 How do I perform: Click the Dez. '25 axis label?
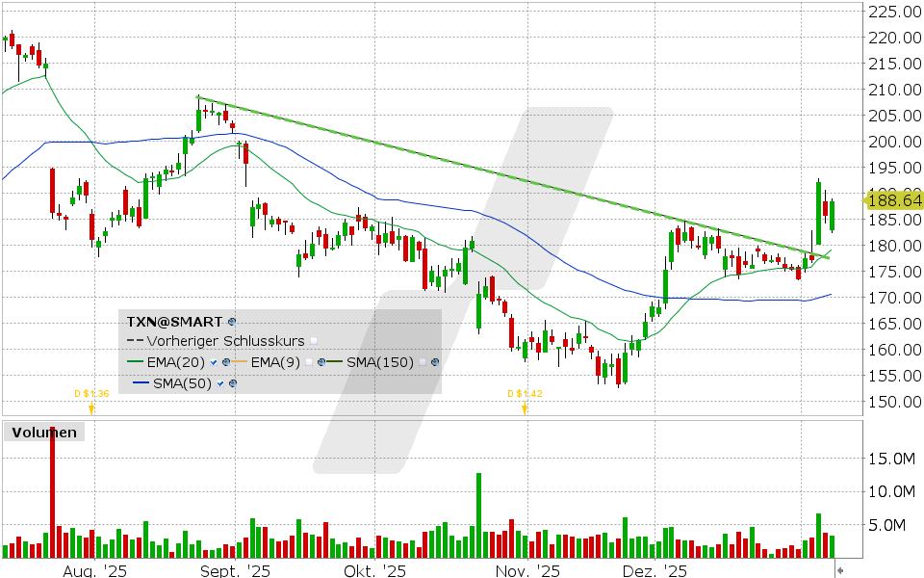pyautogui.click(x=654, y=570)
